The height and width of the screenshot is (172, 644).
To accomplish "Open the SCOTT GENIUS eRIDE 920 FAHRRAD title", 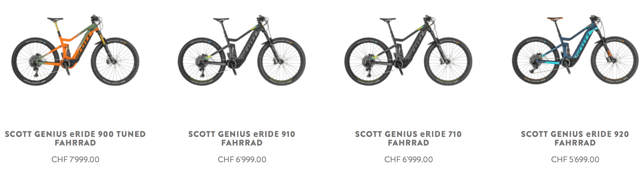I will (x=575, y=138).
